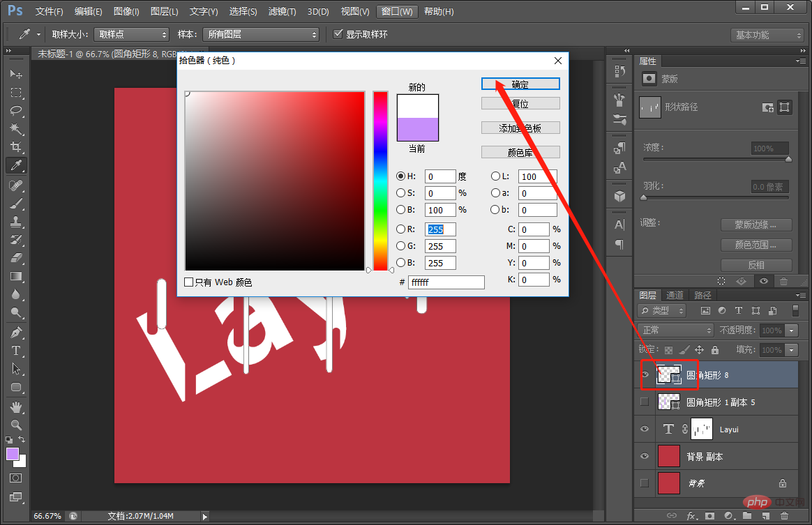Select the Magic Wand tool
This screenshot has height=525, width=812.
click(x=16, y=129)
